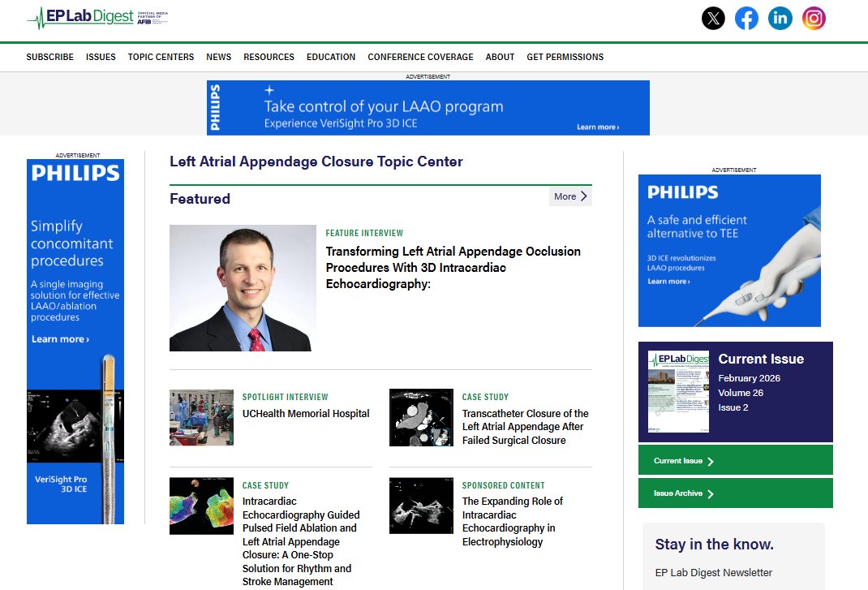The image size is (868, 590).
Task: Open the About menu item
Action: [x=500, y=57]
